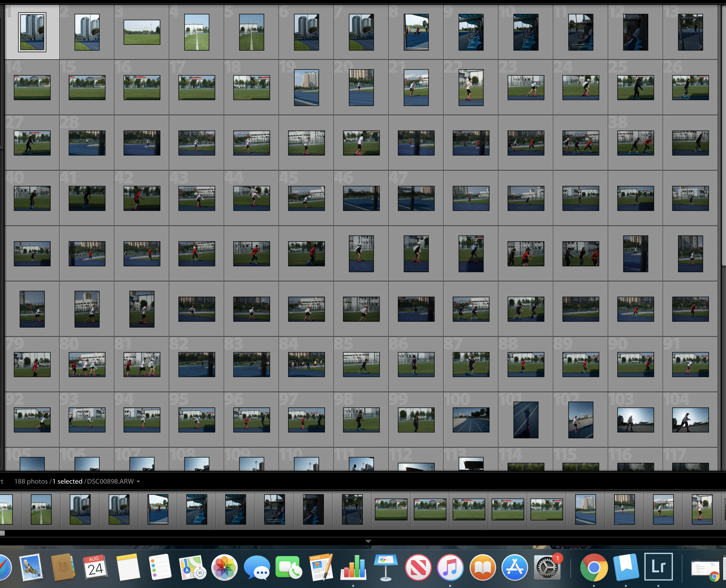The height and width of the screenshot is (588, 726).
Task: Select the three skaters photo in cell 81
Action: (142, 364)
